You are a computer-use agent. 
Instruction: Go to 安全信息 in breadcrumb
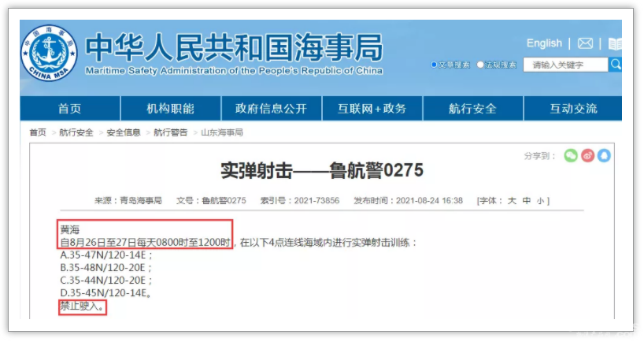[x=124, y=132]
